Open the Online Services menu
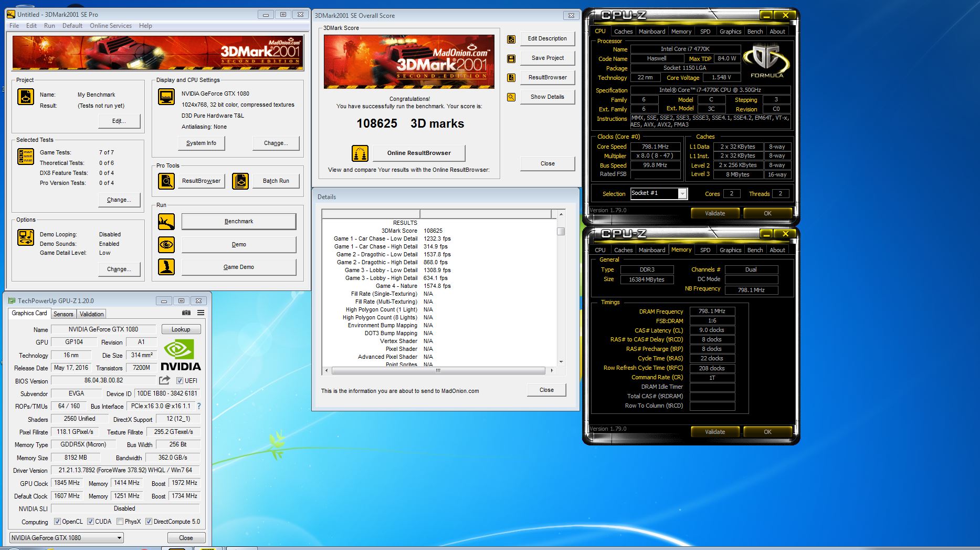This screenshot has height=550, width=980. [x=111, y=26]
